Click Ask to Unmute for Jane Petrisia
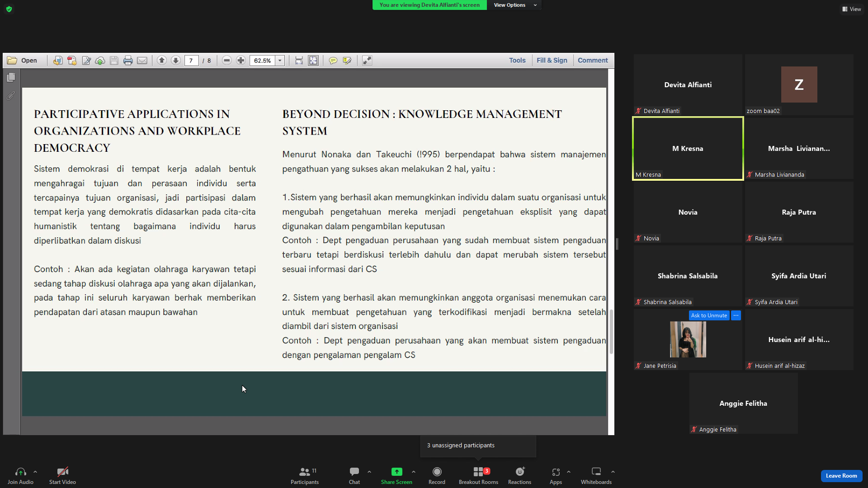 (x=709, y=315)
